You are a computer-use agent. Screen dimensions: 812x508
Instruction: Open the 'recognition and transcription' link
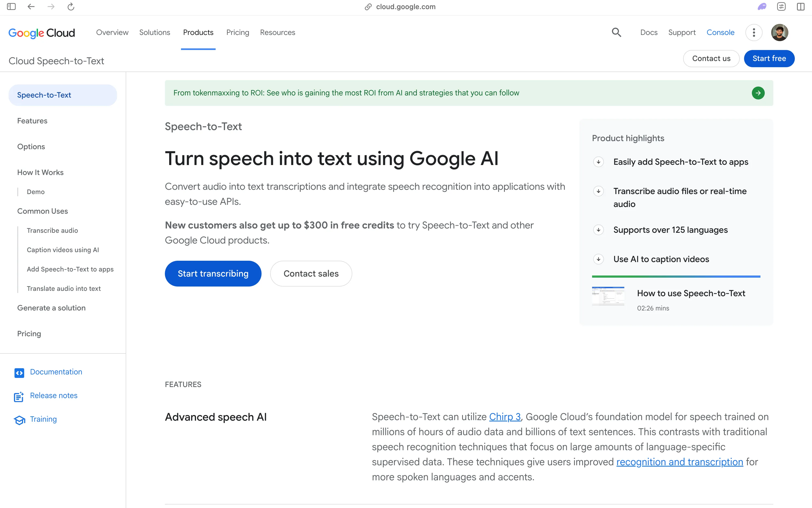(x=679, y=462)
